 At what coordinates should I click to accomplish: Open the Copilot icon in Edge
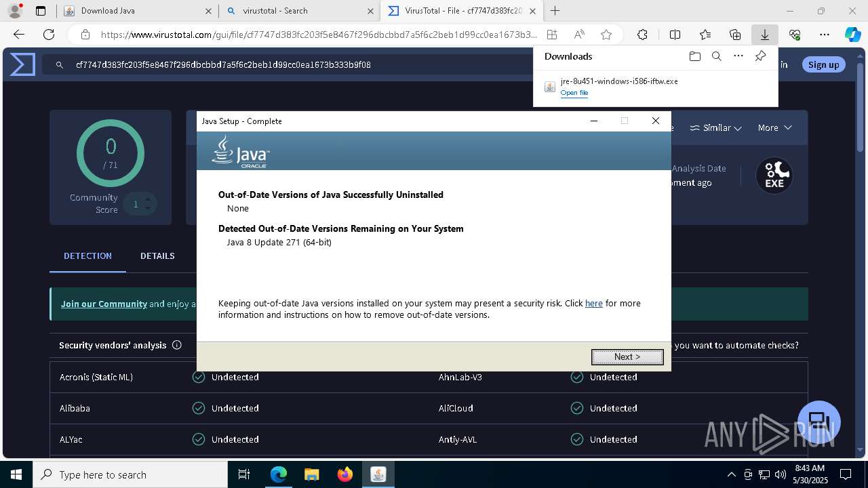(852, 35)
